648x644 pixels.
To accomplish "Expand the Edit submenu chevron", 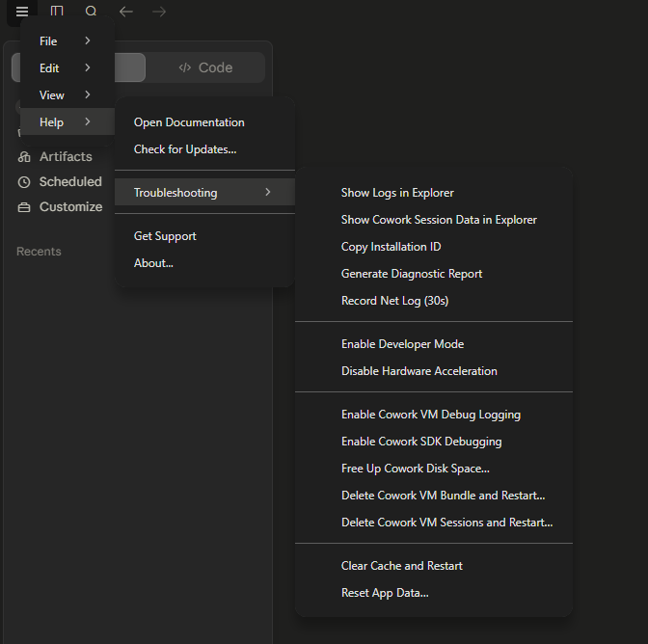I will click(87, 67).
